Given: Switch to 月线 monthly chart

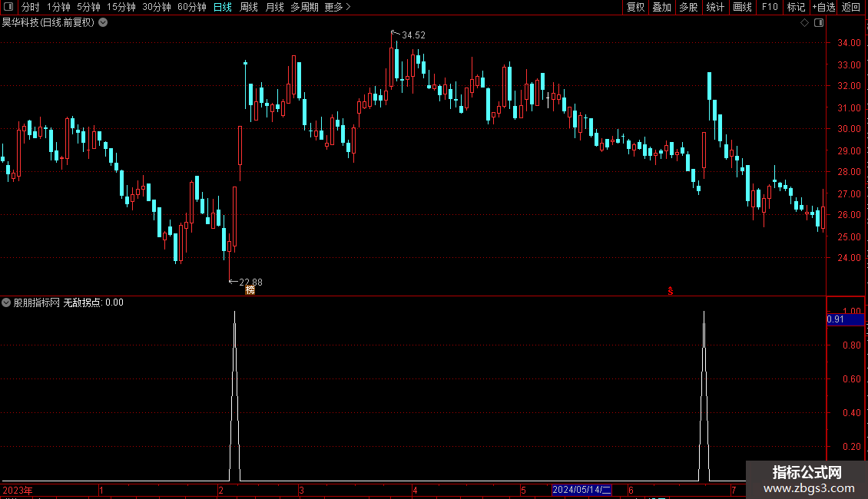Looking at the screenshot, I should (274, 7).
